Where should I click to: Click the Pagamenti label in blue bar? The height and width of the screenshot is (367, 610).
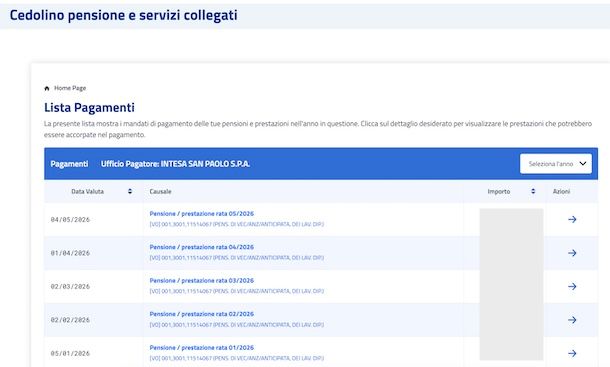click(69, 164)
